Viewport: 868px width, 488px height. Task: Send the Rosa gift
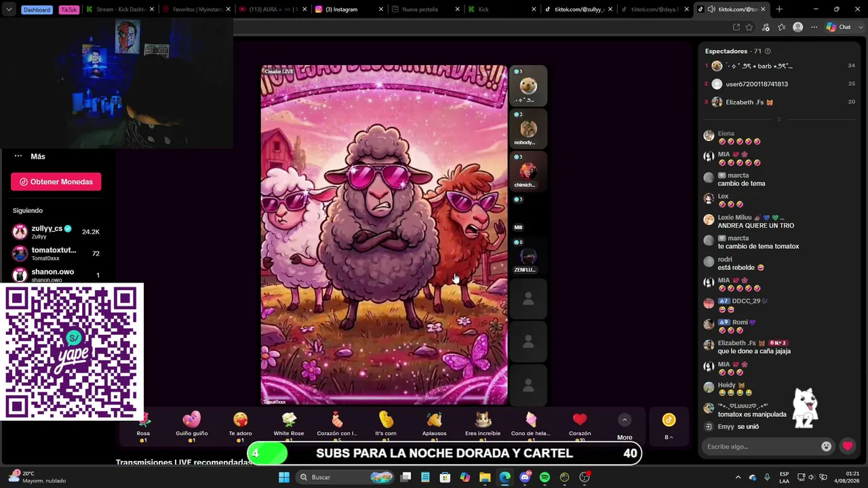coord(143,426)
